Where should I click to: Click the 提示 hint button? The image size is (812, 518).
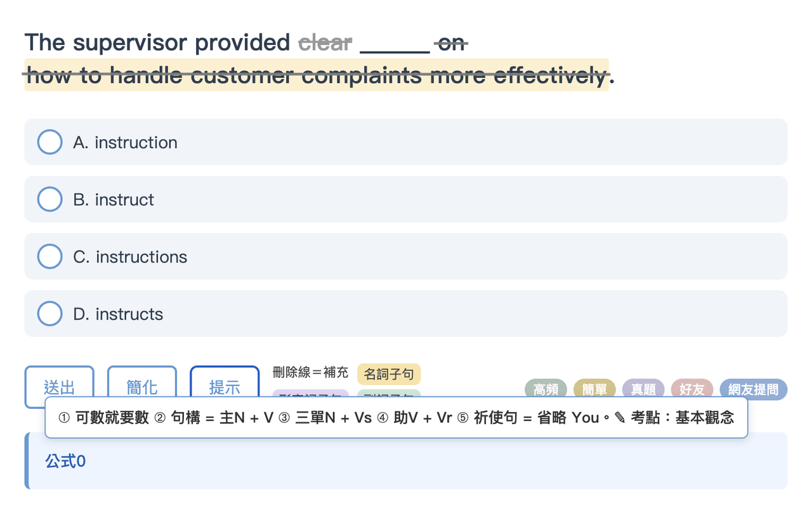click(225, 387)
